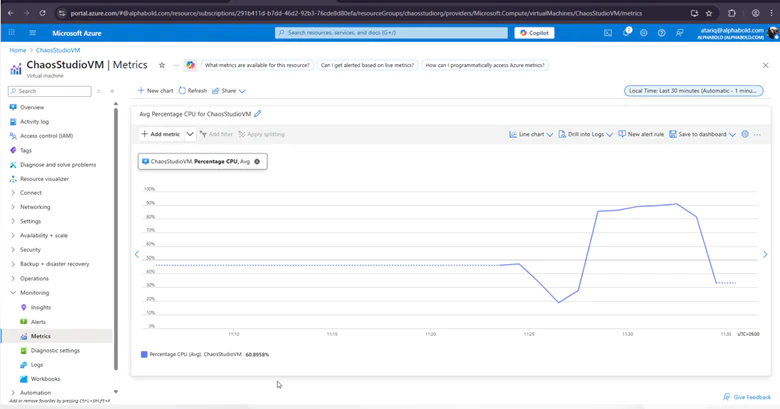Open Diagnostic settings
This screenshot has width=780, height=409.
pos(55,350)
